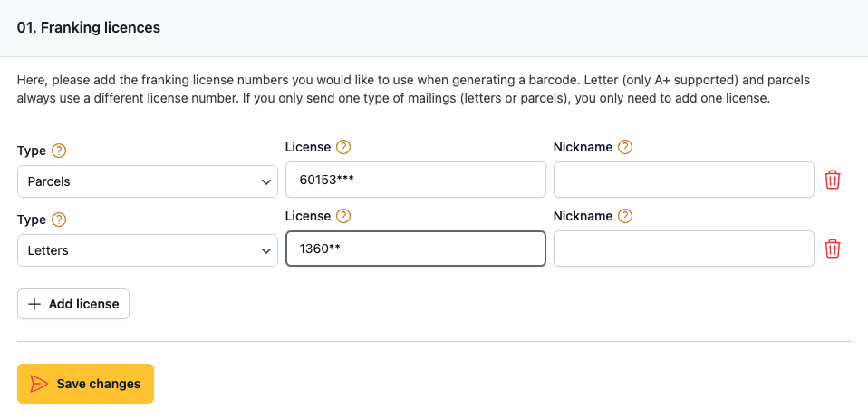Delete the Parcels license with trash icon

[x=833, y=181]
